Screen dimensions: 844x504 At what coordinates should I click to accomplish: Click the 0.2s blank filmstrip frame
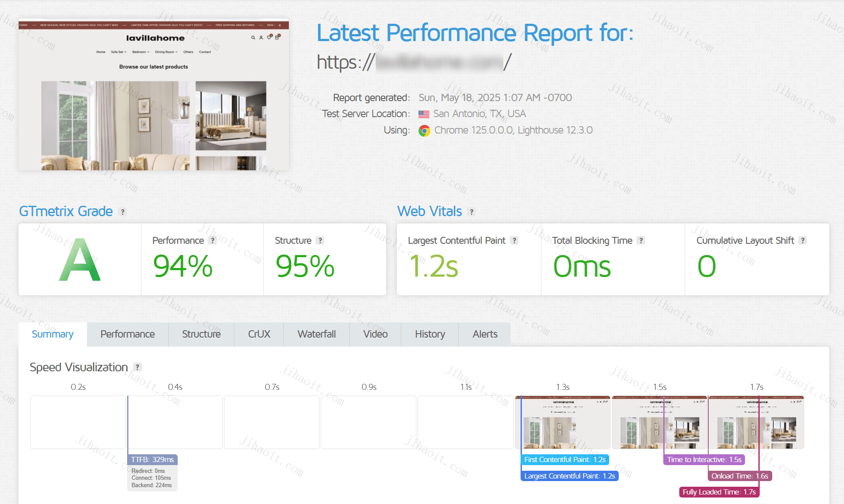pos(78,422)
